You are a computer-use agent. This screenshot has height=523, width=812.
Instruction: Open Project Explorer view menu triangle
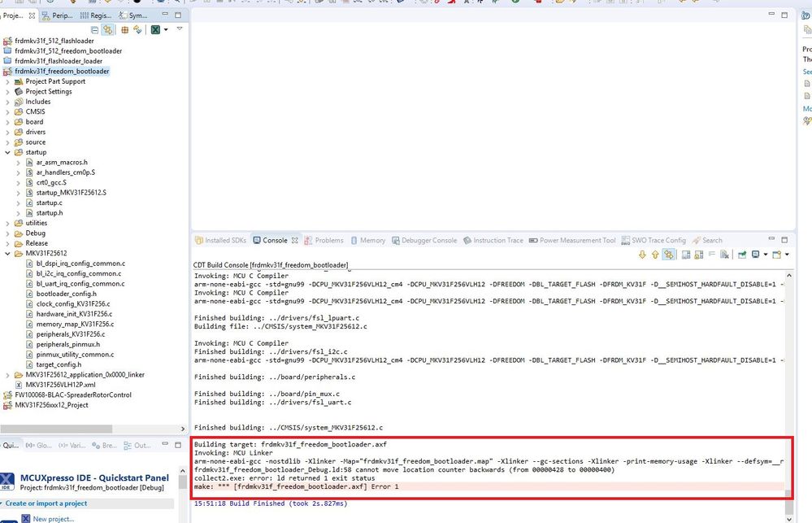coord(180,28)
